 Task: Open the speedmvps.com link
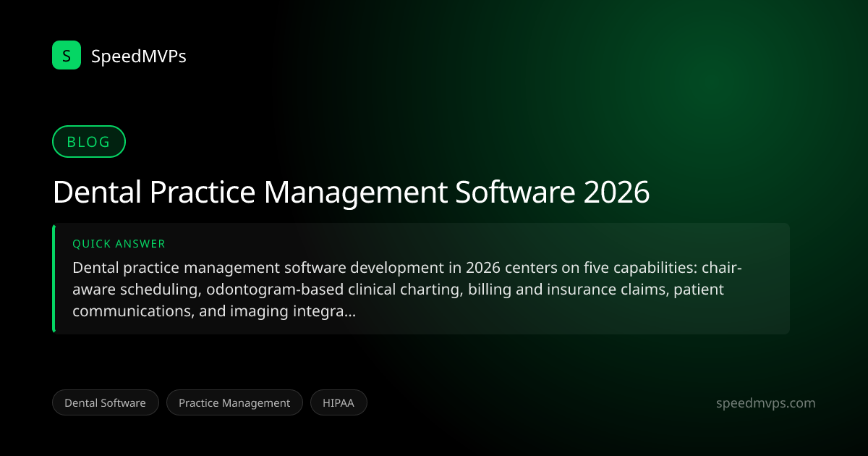pos(765,403)
